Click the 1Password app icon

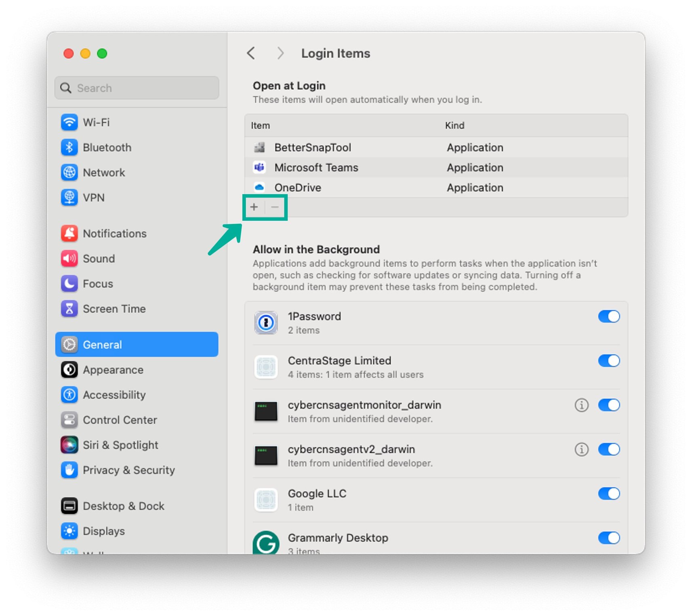(266, 322)
